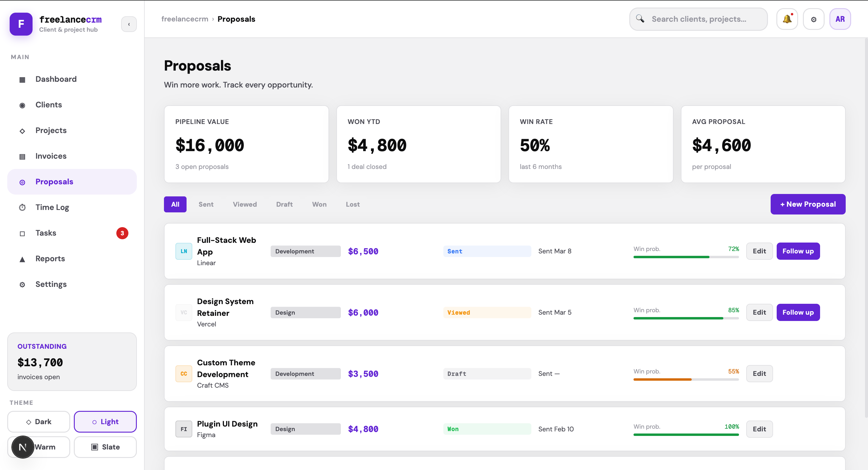Create a new proposal with the New Proposal button
The width and height of the screenshot is (868, 470).
[x=808, y=204]
